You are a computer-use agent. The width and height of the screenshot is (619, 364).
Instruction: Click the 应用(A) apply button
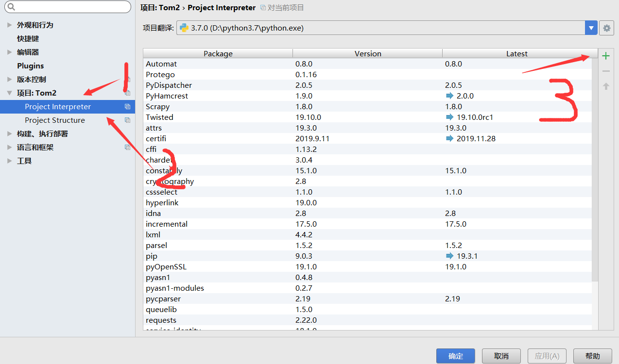(547, 356)
